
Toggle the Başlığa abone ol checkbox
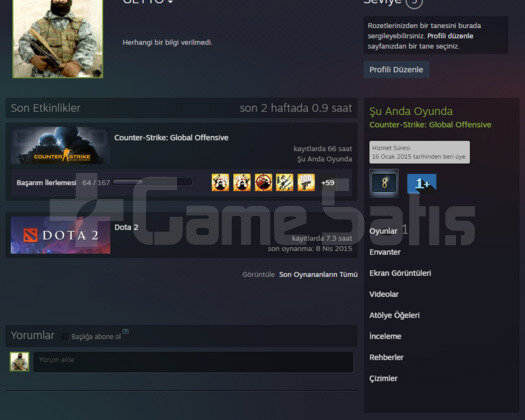pos(65,337)
